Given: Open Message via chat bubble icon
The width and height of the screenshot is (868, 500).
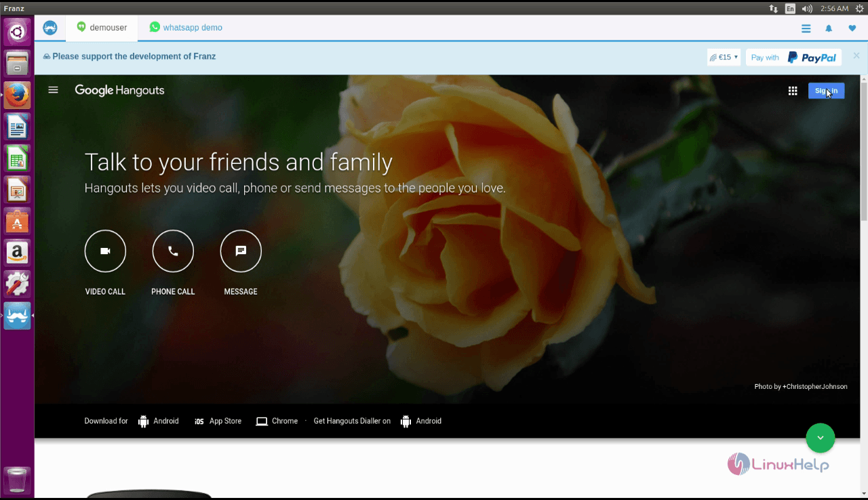Looking at the screenshot, I should [241, 251].
